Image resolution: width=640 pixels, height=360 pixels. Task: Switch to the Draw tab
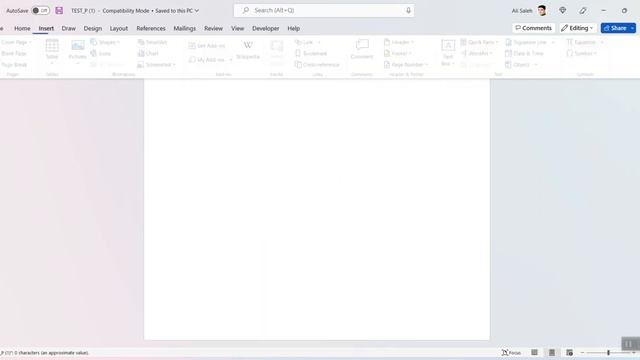[x=69, y=28]
